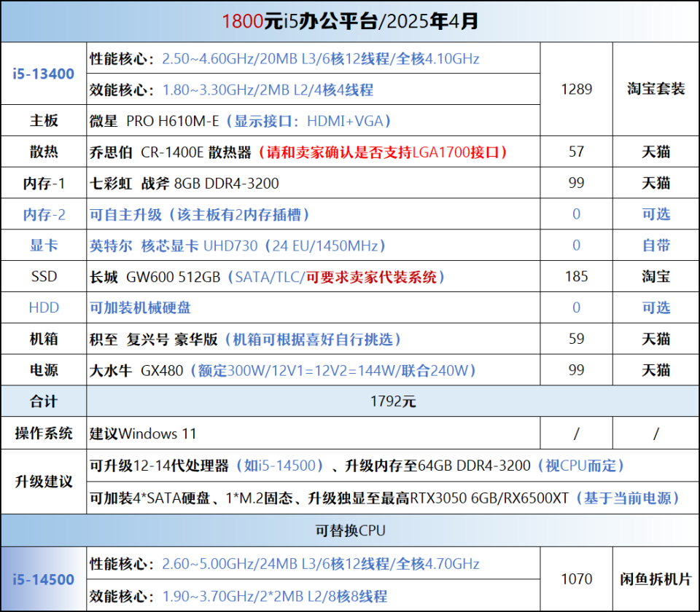Click "可选" in the HDD row

point(656,307)
